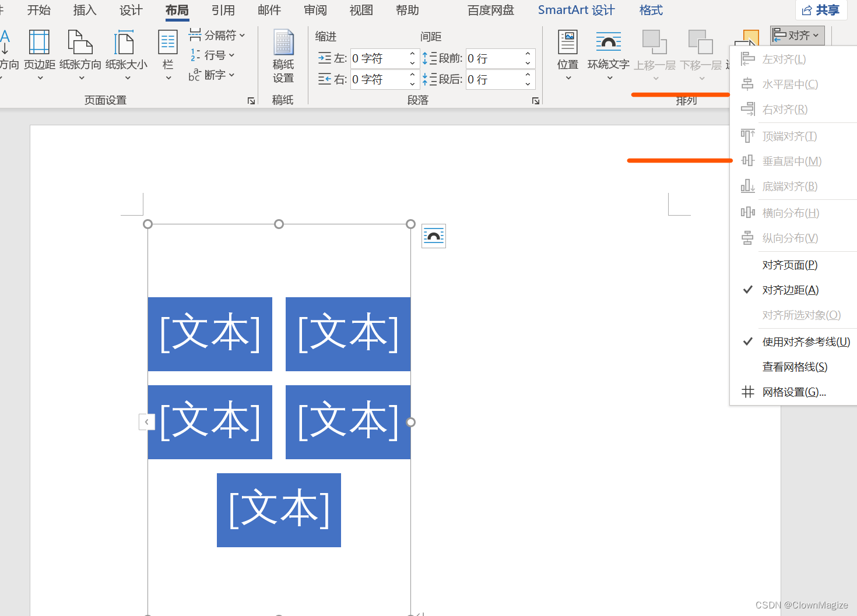Choose 横向分布(H) distribute horizontally
The width and height of the screenshot is (857, 616).
[x=793, y=213]
